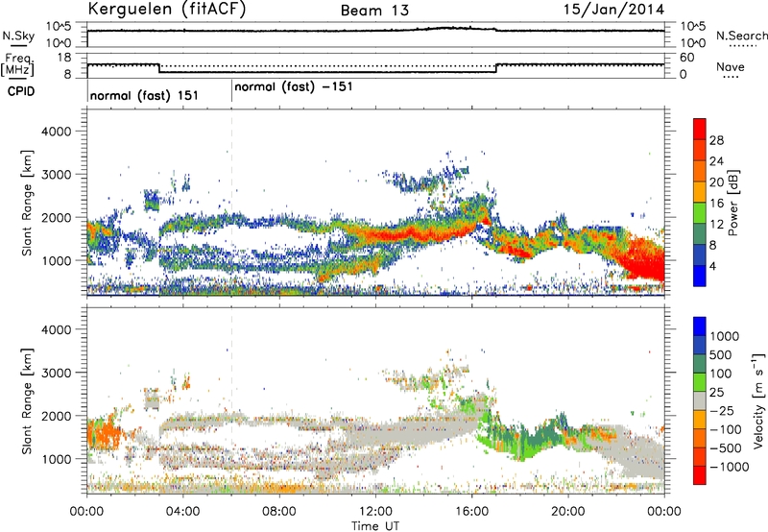Click the 'CPID' row label
This screenshot has width=768, height=532.
21,91
